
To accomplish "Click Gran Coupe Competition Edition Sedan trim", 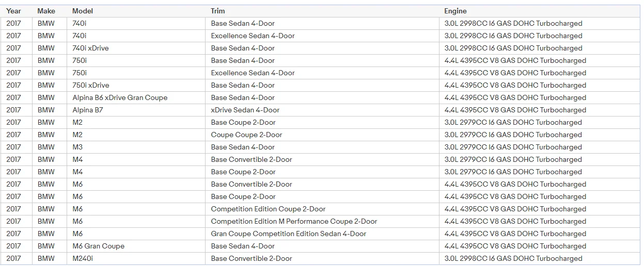I will point(288,234).
